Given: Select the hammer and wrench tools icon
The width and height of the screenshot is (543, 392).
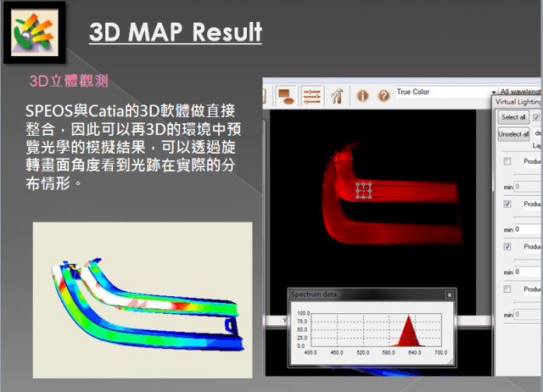Looking at the screenshot, I should (x=337, y=95).
